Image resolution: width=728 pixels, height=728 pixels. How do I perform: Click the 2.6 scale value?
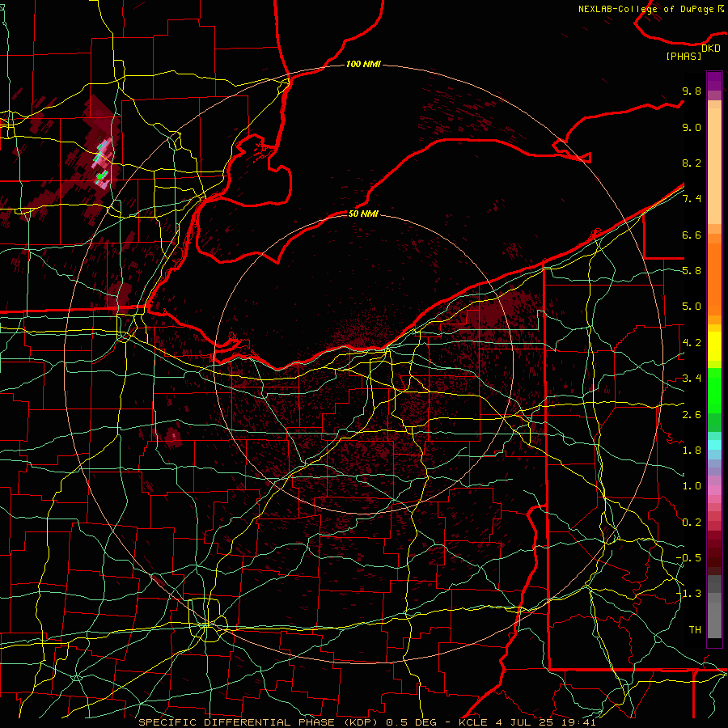[x=692, y=415]
